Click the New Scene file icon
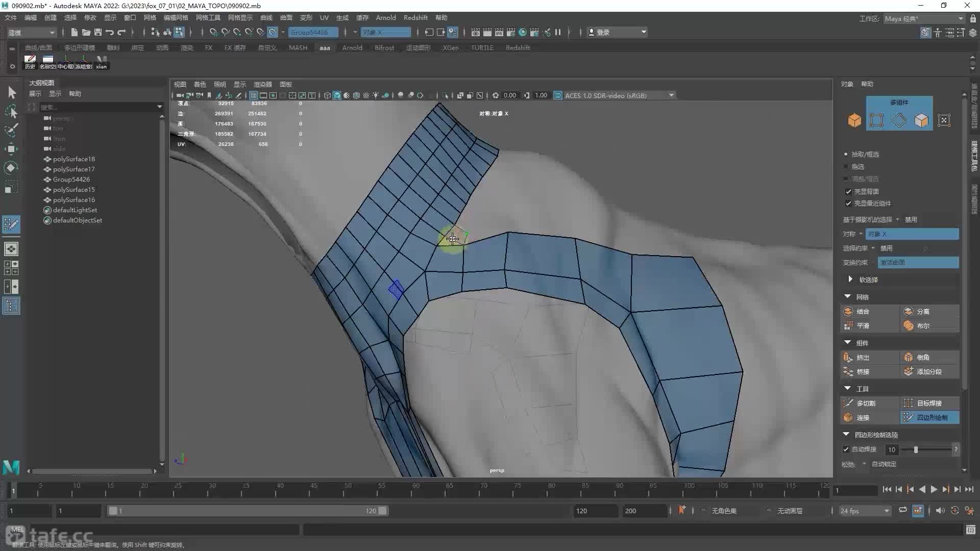The height and width of the screenshot is (551, 980). point(74,32)
